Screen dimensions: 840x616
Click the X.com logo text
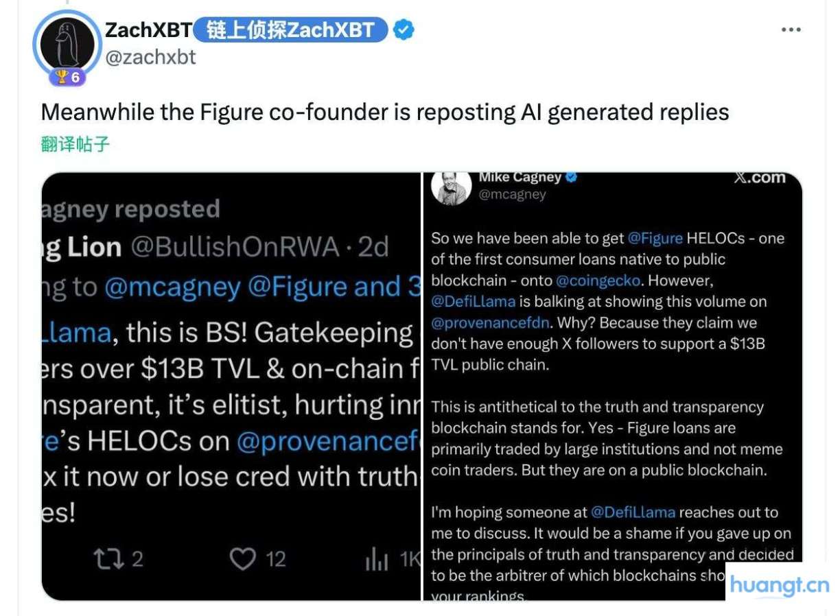(759, 178)
